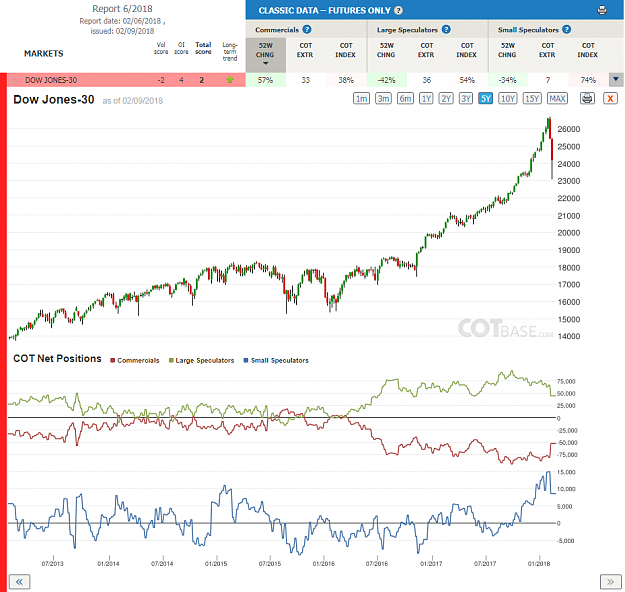The height and width of the screenshot is (592, 625).
Task: Show the 10Y time range
Action: click(x=507, y=98)
